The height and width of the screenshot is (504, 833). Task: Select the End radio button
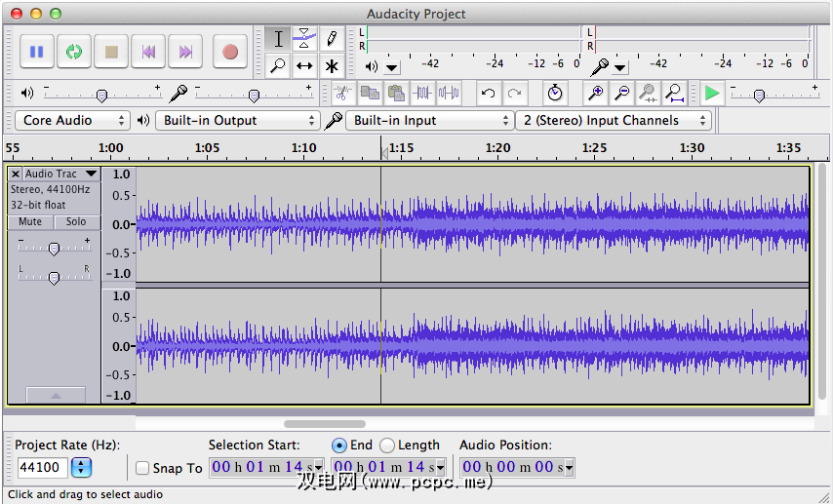339,446
